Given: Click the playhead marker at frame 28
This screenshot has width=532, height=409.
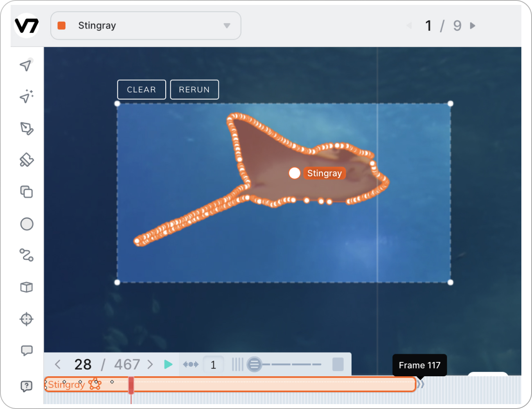Looking at the screenshot, I should (131, 384).
